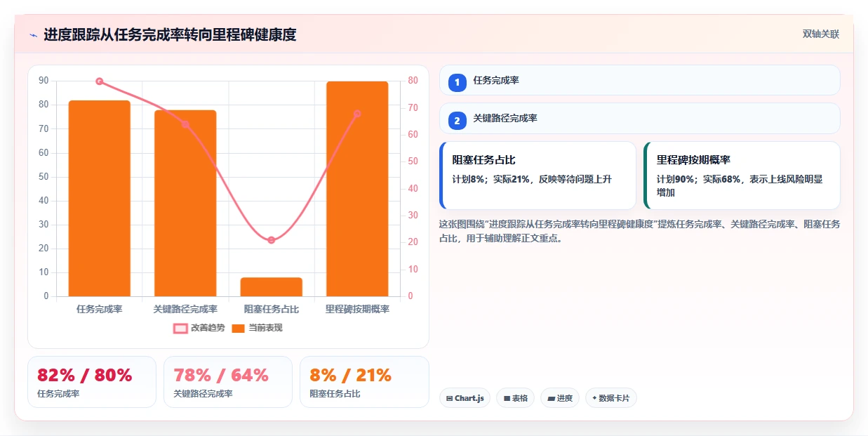Click the paragraph beginning 这张图围绕
Screen dimensions: 868x436
639,231
